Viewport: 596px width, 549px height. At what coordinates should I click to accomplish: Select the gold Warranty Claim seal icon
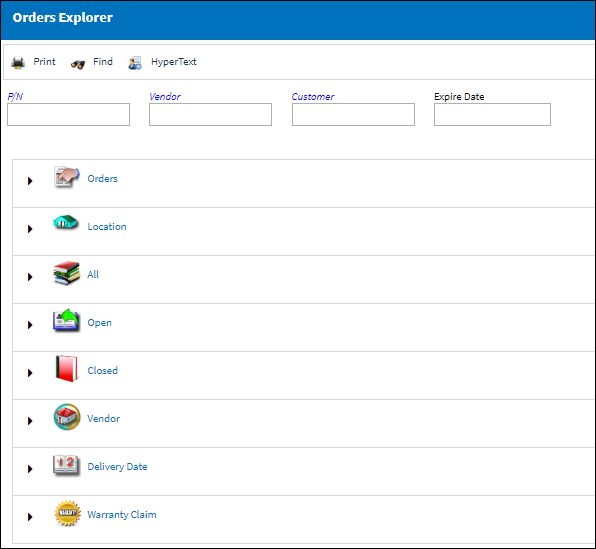tap(68, 513)
